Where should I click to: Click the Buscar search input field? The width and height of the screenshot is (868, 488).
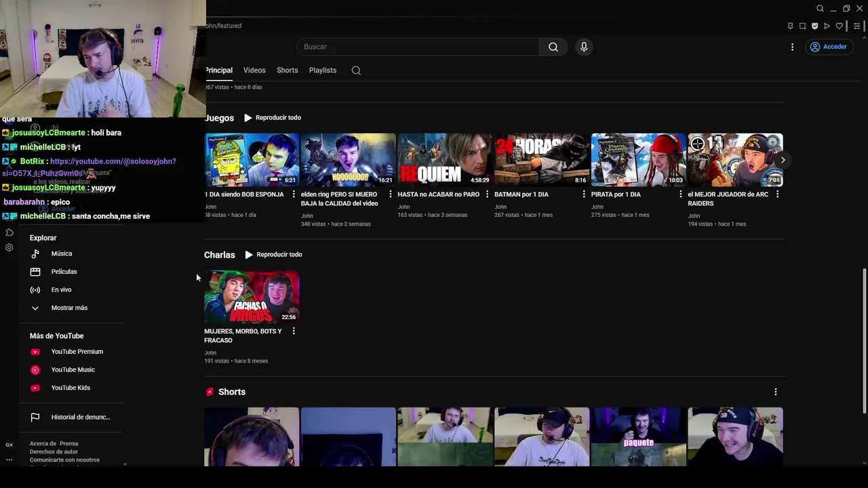point(418,47)
